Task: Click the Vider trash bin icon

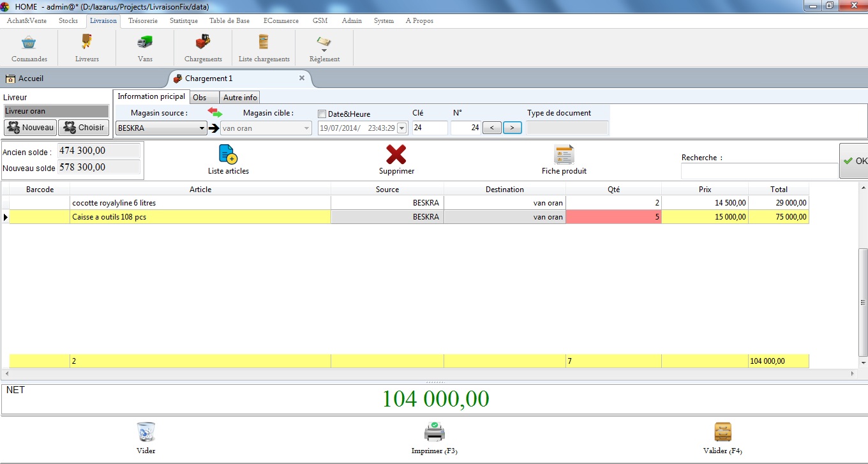Action: click(x=146, y=432)
